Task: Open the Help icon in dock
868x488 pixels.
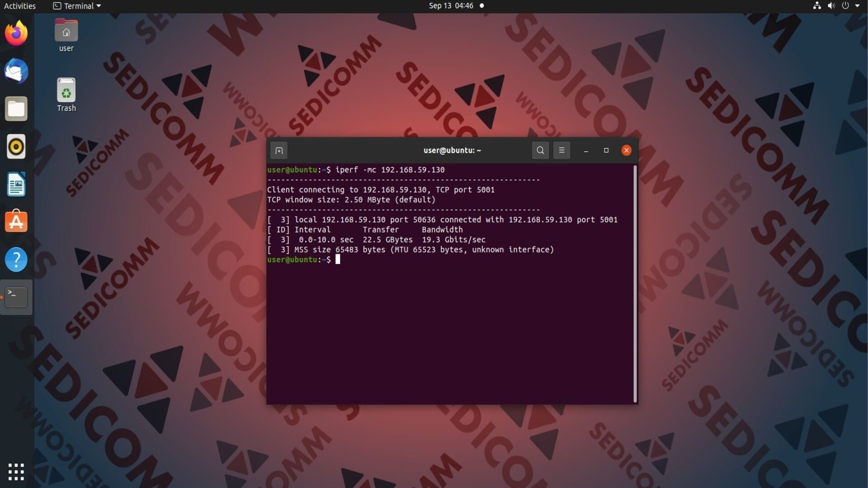Action: (x=16, y=259)
